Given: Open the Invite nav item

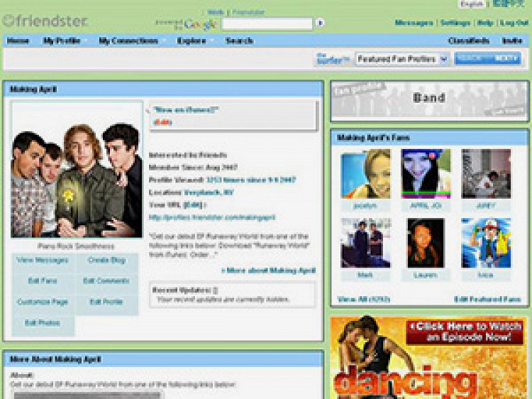Looking at the screenshot, I should 511,40.
